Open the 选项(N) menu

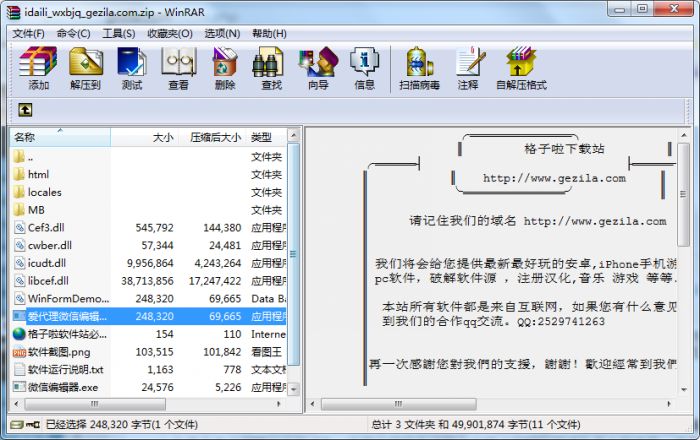pos(222,33)
